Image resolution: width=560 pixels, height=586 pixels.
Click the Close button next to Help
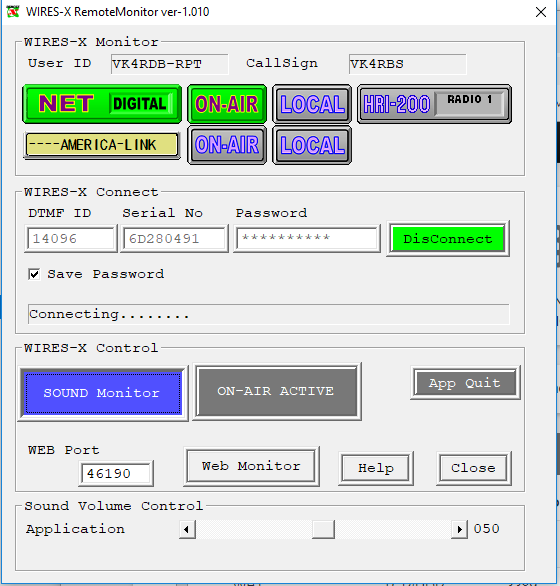pos(473,468)
